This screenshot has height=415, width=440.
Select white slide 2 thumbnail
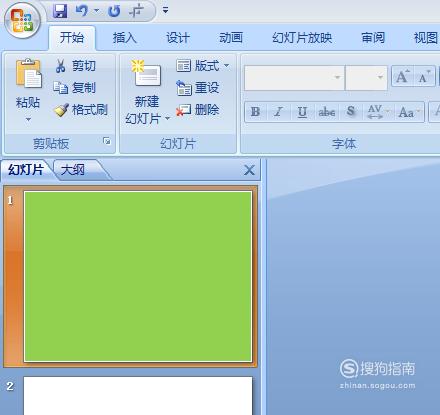coord(138,396)
